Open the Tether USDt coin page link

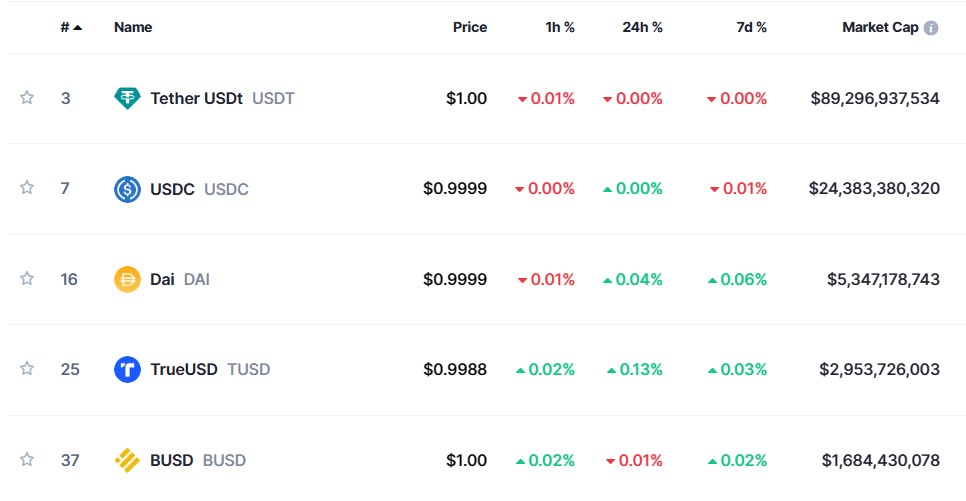tap(222, 98)
